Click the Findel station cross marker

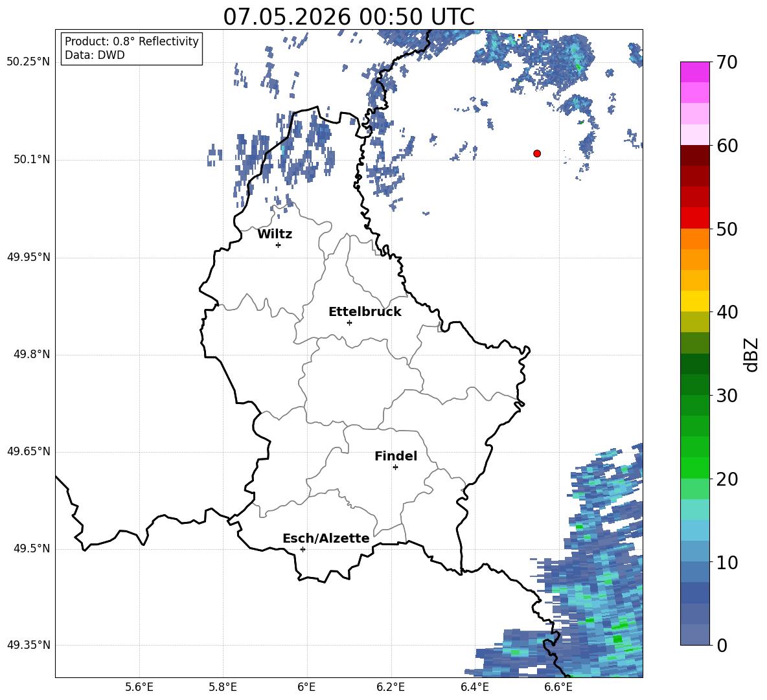395,468
